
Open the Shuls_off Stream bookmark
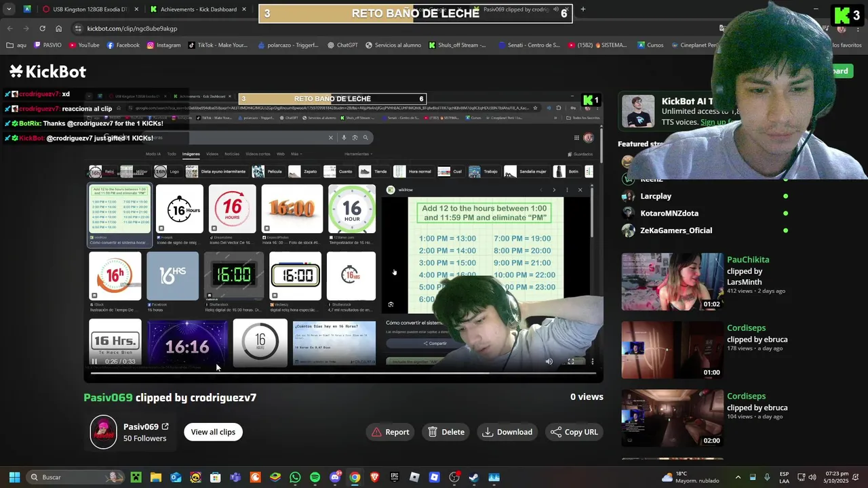click(x=457, y=45)
